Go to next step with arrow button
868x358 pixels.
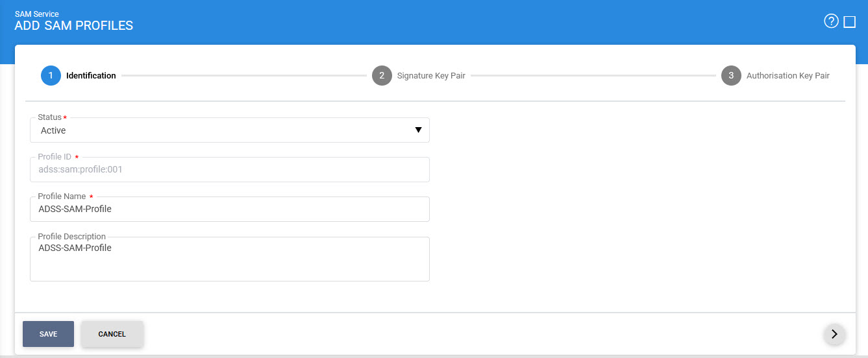[x=834, y=334]
